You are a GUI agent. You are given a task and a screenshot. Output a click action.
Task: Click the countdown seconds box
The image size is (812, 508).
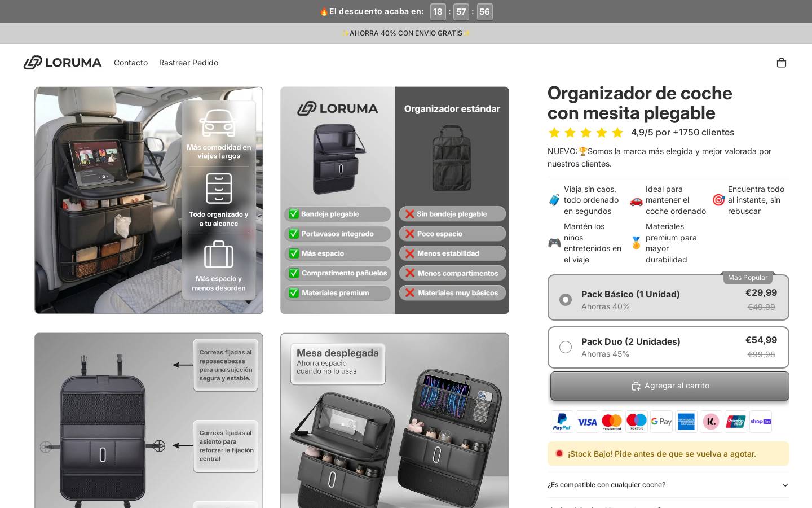(484, 12)
